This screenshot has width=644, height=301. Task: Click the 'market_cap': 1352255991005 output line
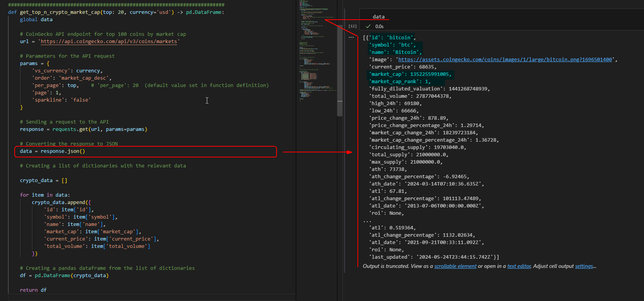pyautogui.click(x=410, y=74)
